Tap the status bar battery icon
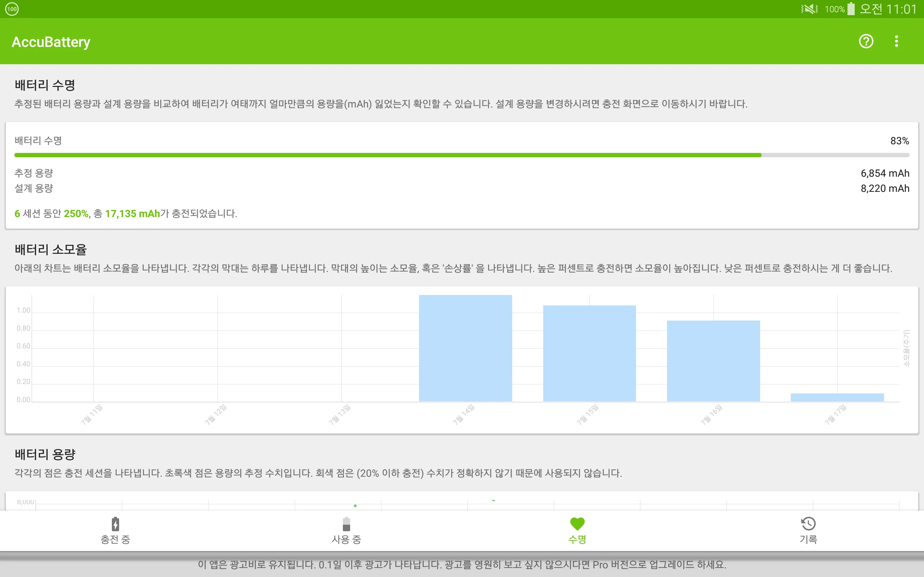 coord(851,9)
